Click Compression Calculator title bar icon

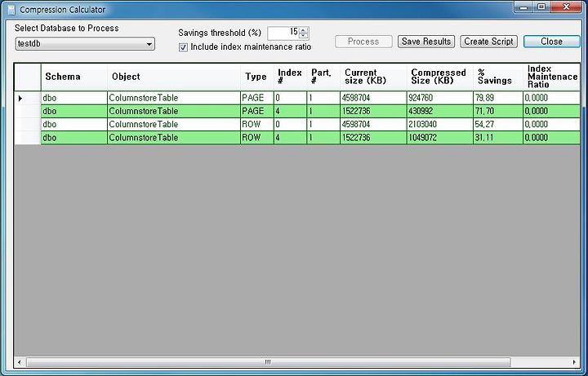tap(11, 10)
